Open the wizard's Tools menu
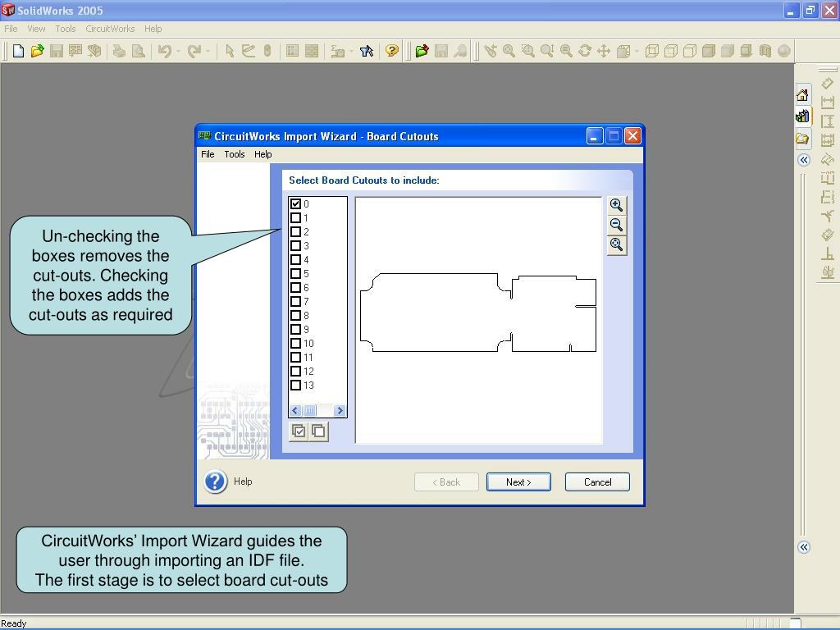Screen dimensions: 840x630 [234, 154]
